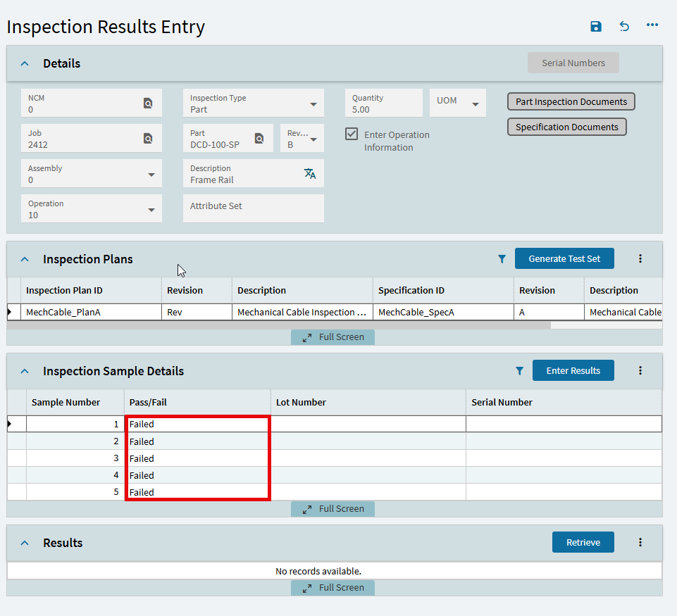Open the Results panel overflow menu
The width and height of the screenshot is (677, 616).
click(640, 543)
